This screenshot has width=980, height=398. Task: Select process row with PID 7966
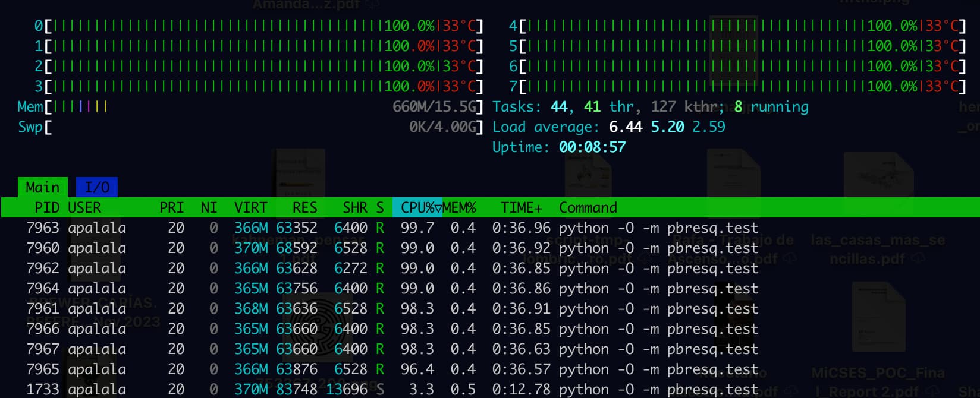point(490,328)
